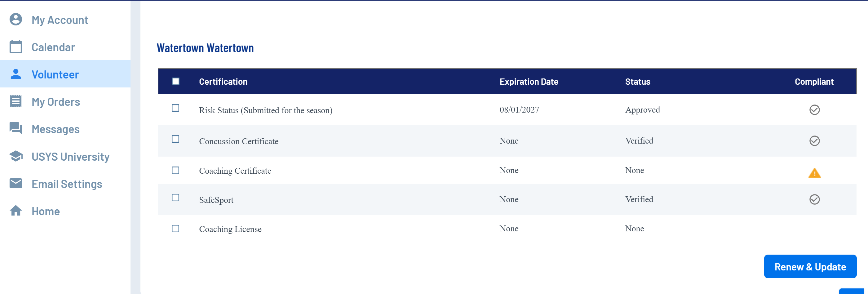The image size is (868, 294).
Task: Tick the SafeSport row checkbox
Action: [175, 198]
